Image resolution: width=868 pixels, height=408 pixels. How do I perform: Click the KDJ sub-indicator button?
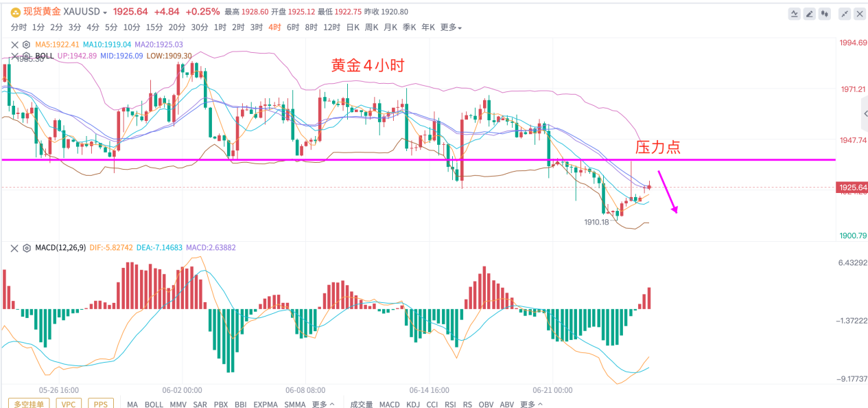click(x=413, y=404)
